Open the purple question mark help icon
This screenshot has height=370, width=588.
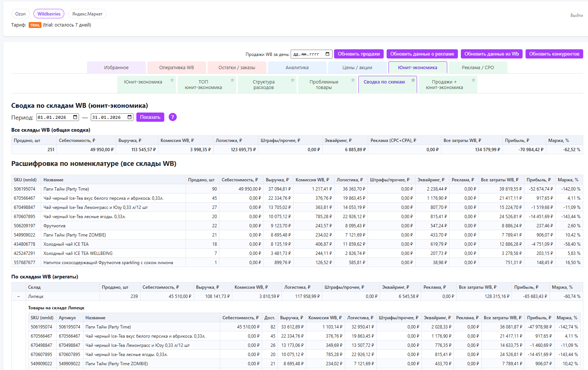click(173, 117)
